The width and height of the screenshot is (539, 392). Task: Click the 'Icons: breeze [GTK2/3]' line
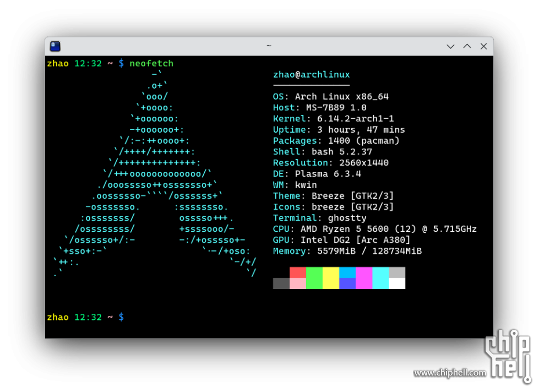(334, 207)
